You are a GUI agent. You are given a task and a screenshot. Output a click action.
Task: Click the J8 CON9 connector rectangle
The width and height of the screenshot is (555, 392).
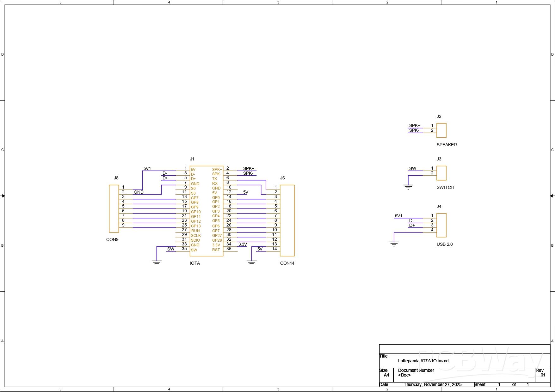[114, 208]
